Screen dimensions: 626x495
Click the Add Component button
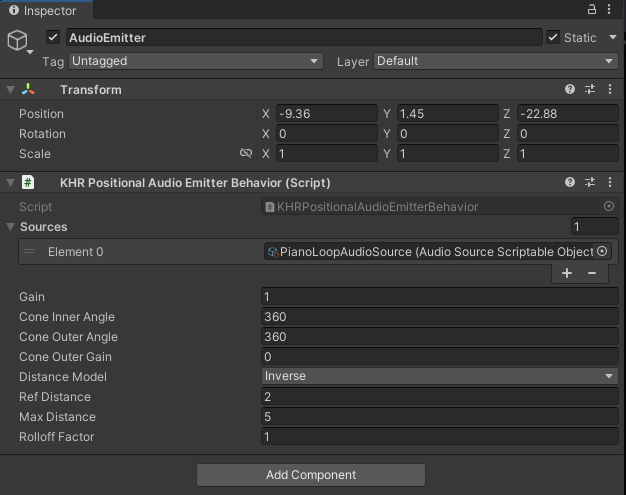point(310,475)
